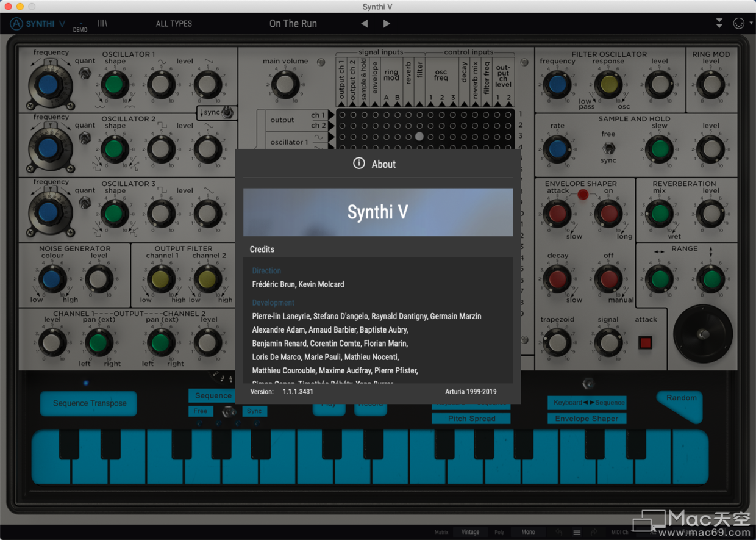Adjust the Oscillator 3 green shape knob

click(113, 214)
